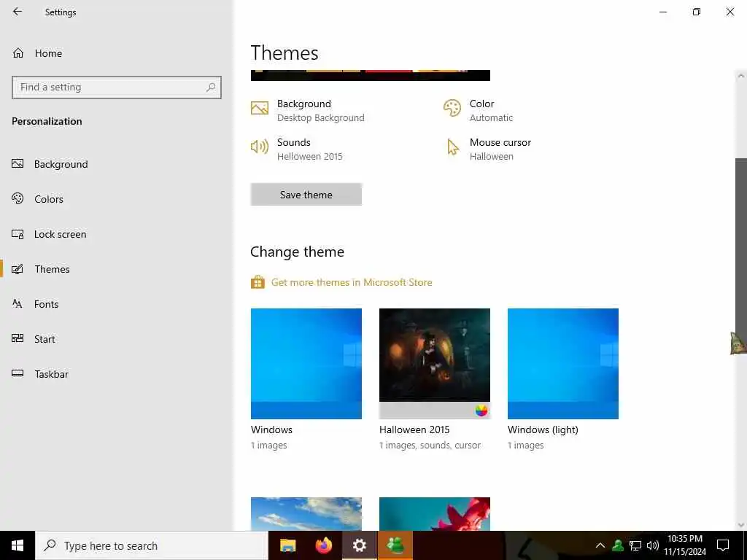Click the Fonts sidebar icon
The width and height of the screenshot is (747, 560).
coord(18,304)
